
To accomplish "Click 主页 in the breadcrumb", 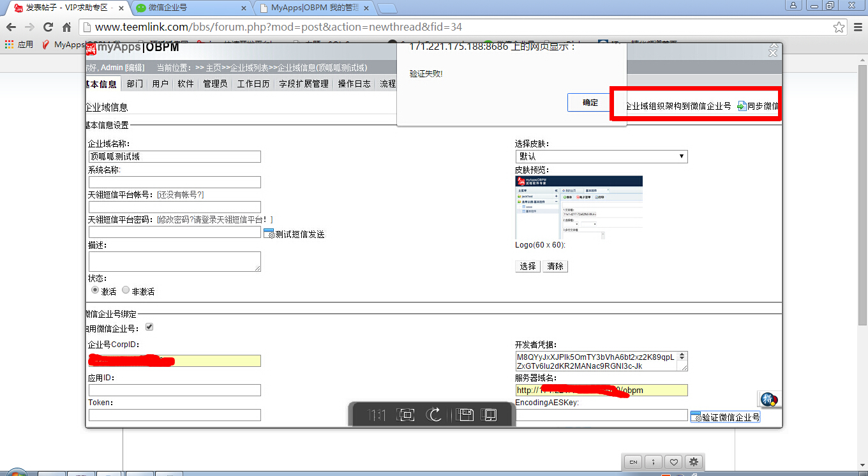I will pos(213,67).
